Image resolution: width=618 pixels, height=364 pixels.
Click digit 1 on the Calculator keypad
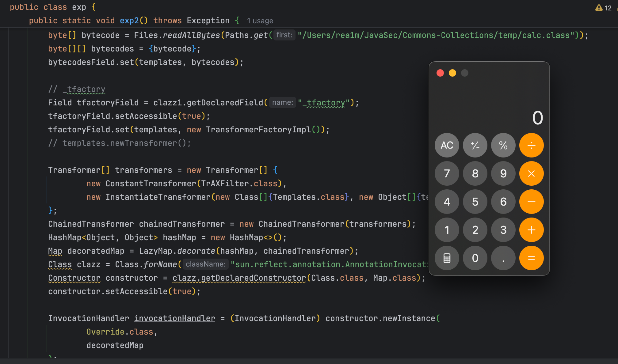(x=447, y=230)
